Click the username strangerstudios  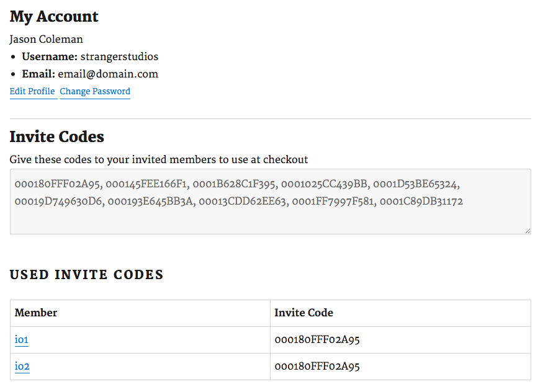(x=119, y=56)
